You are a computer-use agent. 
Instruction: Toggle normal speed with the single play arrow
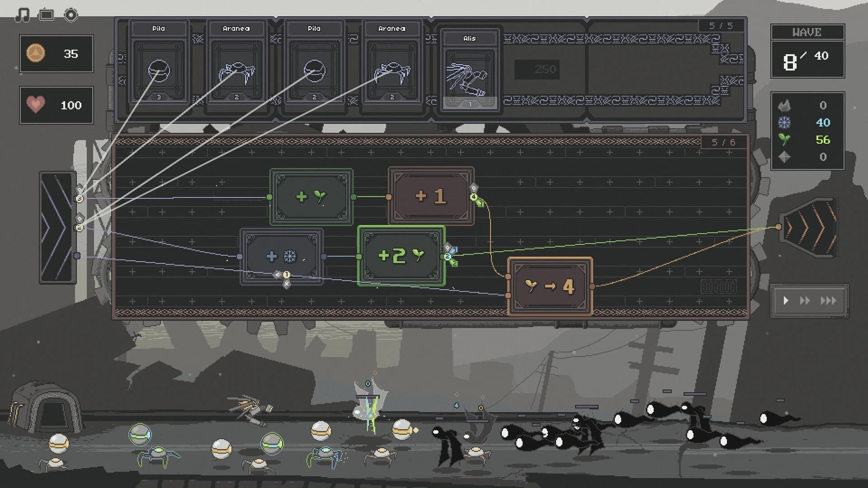click(786, 300)
